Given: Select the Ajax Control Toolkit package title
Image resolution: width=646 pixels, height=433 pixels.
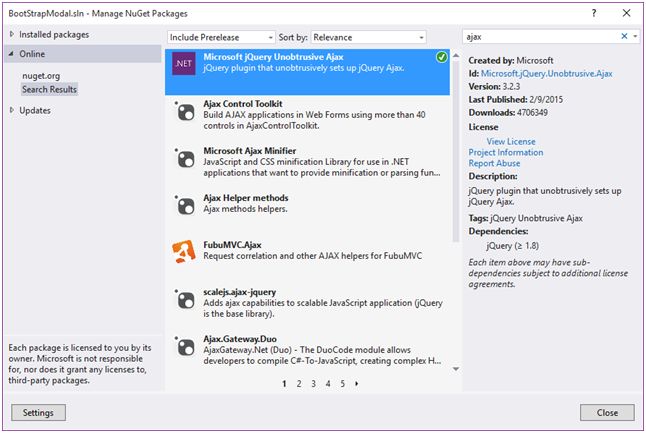Looking at the screenshot, I should click(x=243, y=103).
